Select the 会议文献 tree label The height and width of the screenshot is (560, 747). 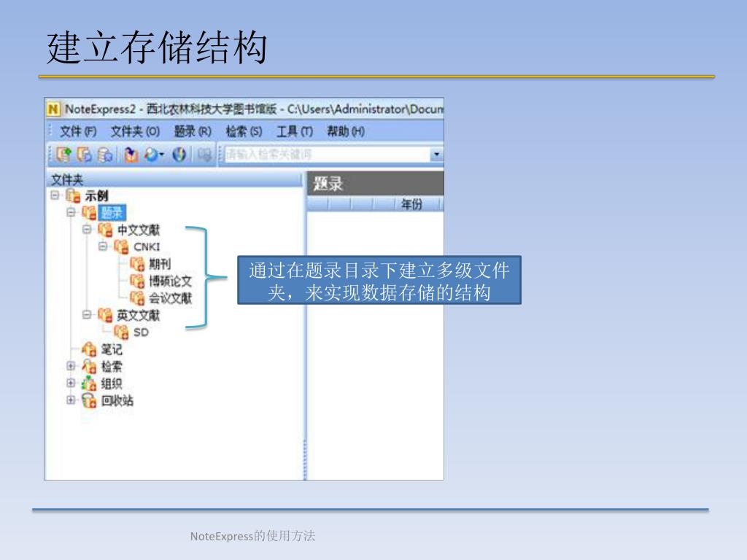pyautogui.click(x=170, y=298)
